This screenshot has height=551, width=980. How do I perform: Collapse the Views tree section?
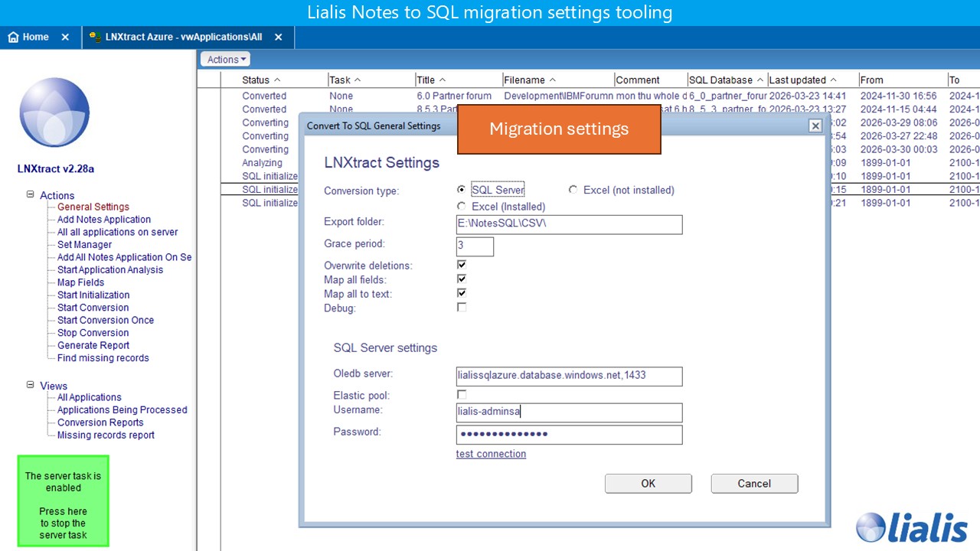(29, 386)
